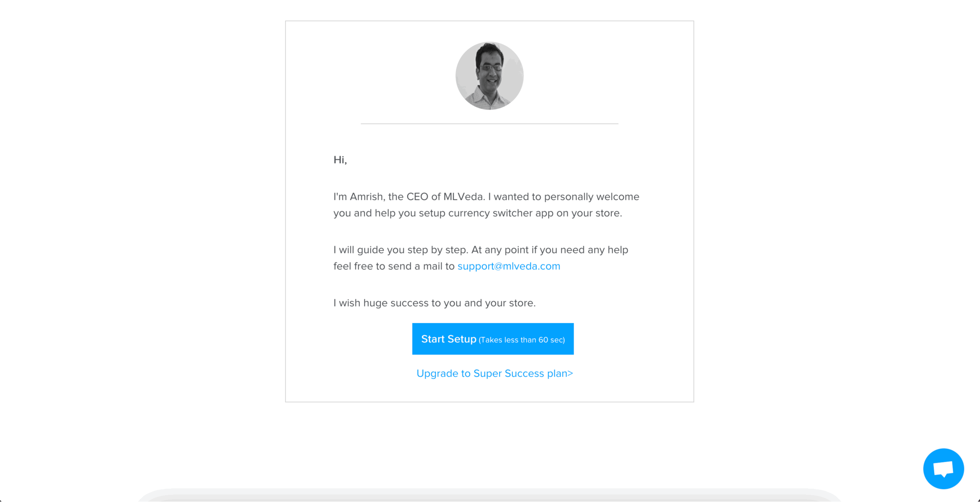Click the Start Setup button
This screenshot has height=503, width=980.
493,339
